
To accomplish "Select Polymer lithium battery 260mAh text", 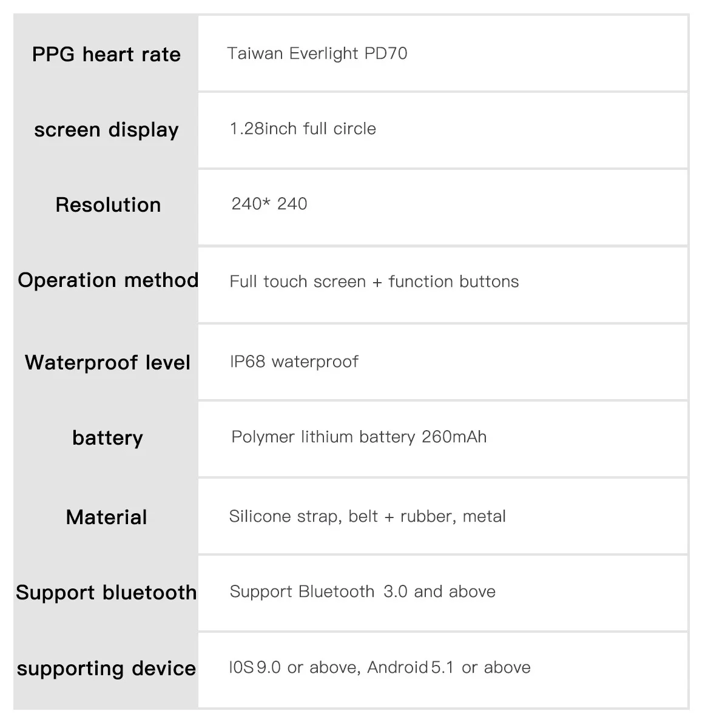I will [359, 437].
